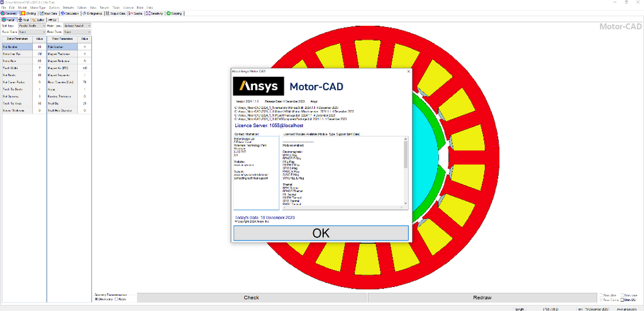This screenshot has height=311, width=644.
Task: Open the View menu
Action: tap(93, 8)
